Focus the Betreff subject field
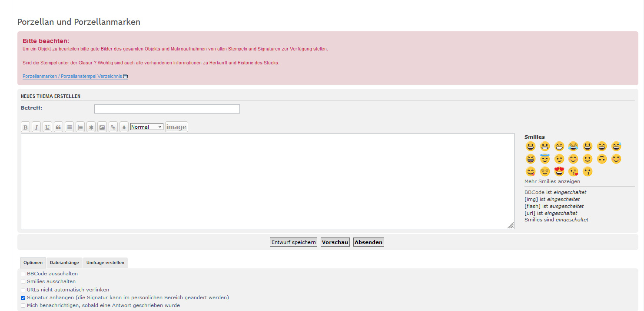 [167, 109]
